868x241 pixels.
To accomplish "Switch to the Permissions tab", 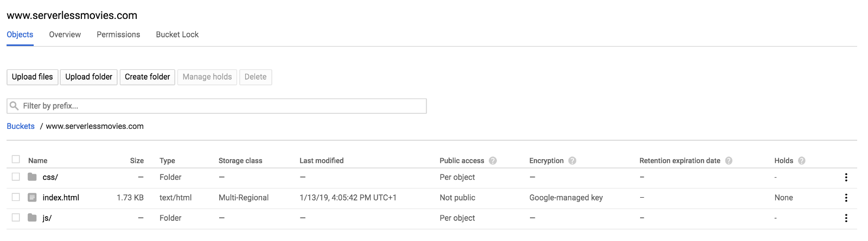I will (118, 35).
